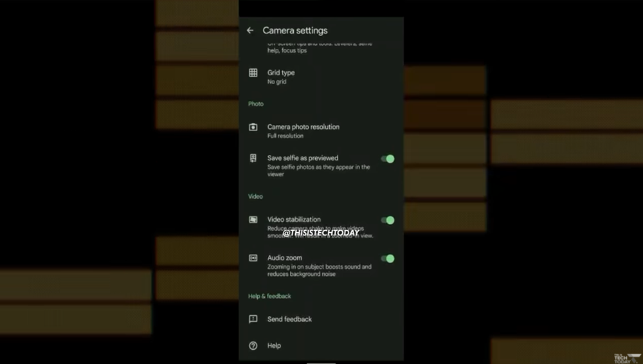Turn off the Video stabilization switch
643x364 pixels.
point(388,220)
